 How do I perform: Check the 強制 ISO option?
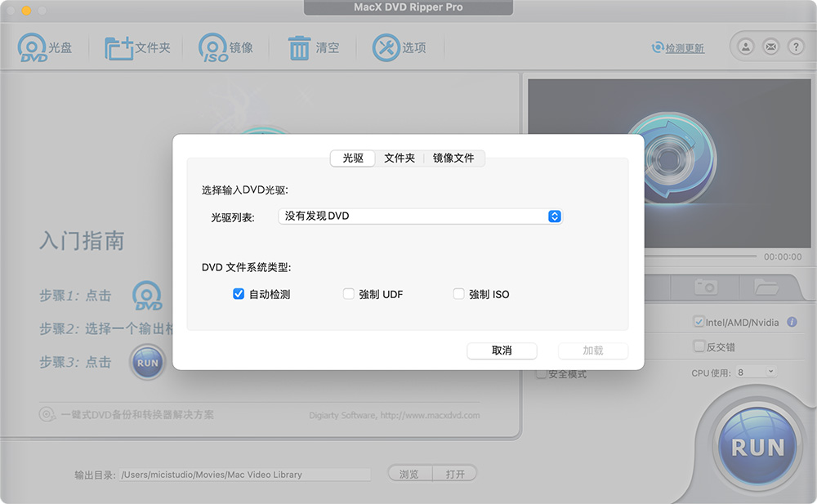[x=458, y=294]
